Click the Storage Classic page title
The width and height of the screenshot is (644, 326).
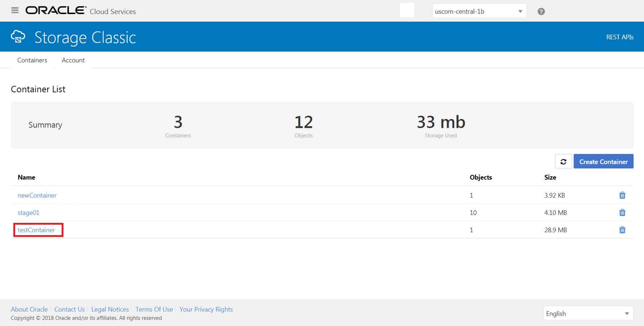(85, 38)
